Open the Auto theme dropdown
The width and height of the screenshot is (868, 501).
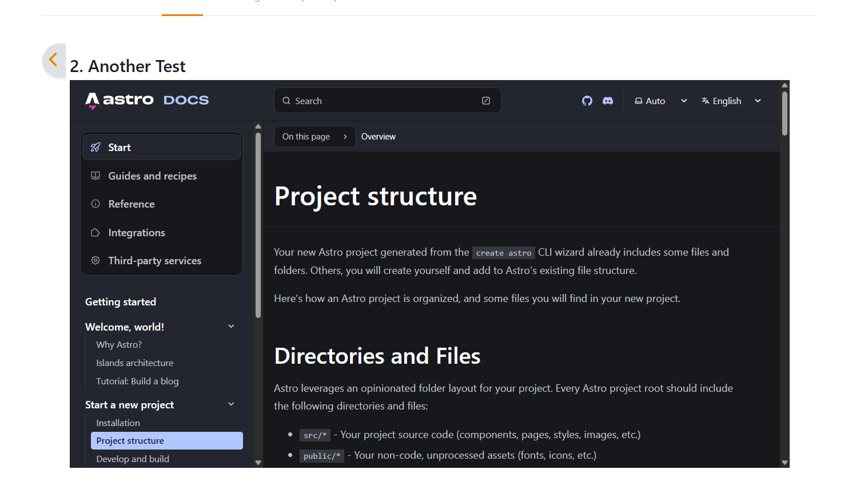click(660, 101)
